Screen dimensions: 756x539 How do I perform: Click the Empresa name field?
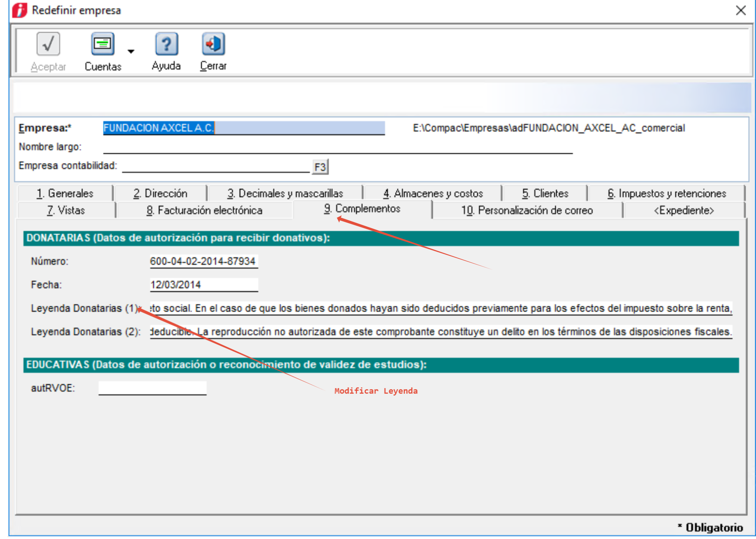point(244,128)
